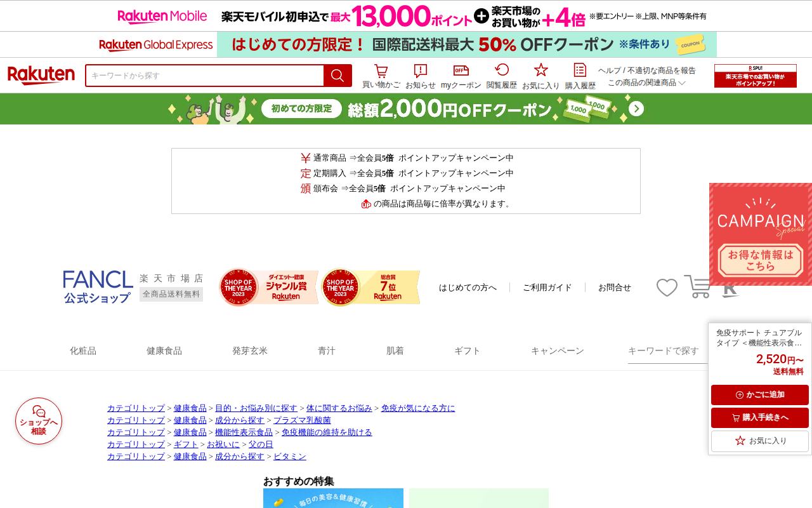Click the FANCL shop heart wishlist icon
The width and height of the screenshot is (812, 508).
(x=667, y=288)
